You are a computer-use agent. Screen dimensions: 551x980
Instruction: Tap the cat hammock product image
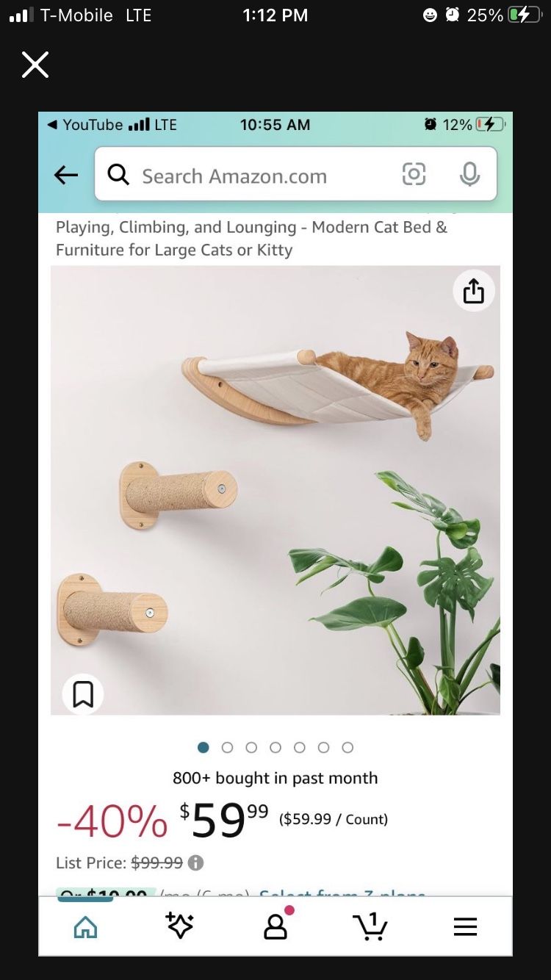tap(275, 490)
